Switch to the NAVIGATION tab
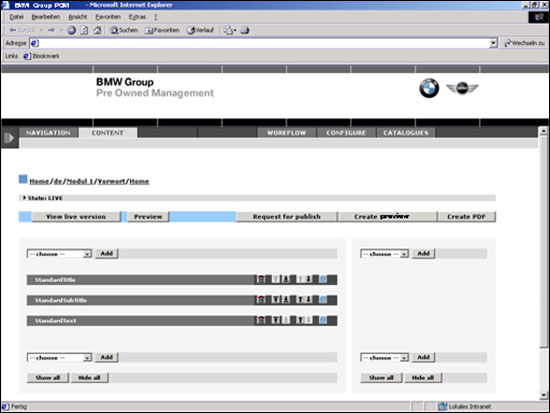The image size is (550, 413). point(48,133)
